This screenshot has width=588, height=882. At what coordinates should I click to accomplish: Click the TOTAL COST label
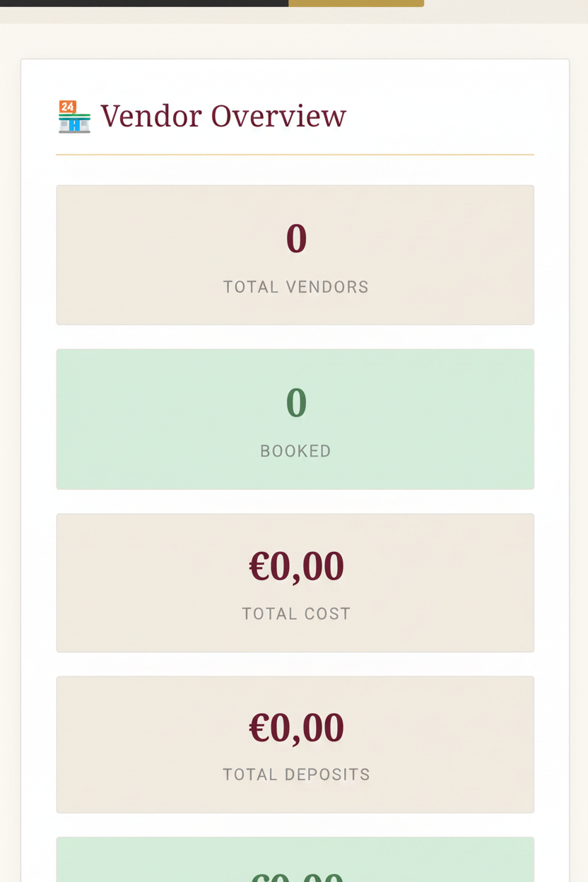[x=296, y=613]
